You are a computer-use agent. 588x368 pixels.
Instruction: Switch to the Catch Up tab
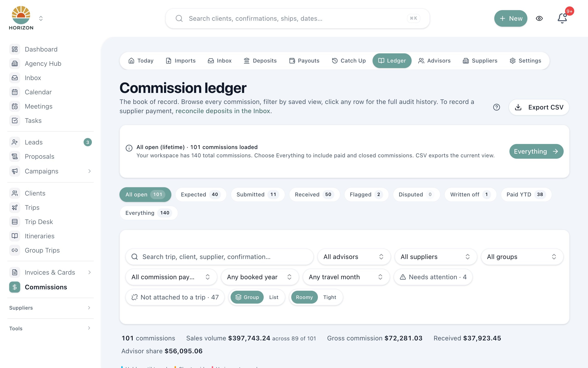pos(349,60)
